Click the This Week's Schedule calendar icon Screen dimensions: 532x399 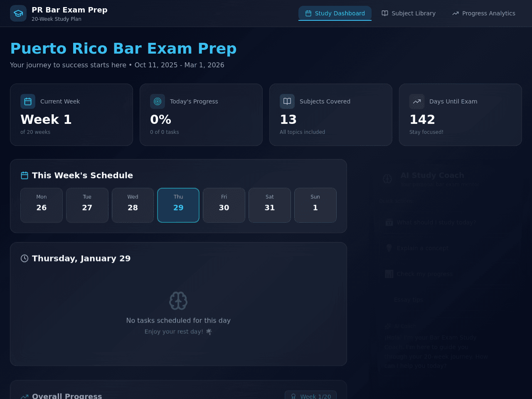[x=25, y=175]
